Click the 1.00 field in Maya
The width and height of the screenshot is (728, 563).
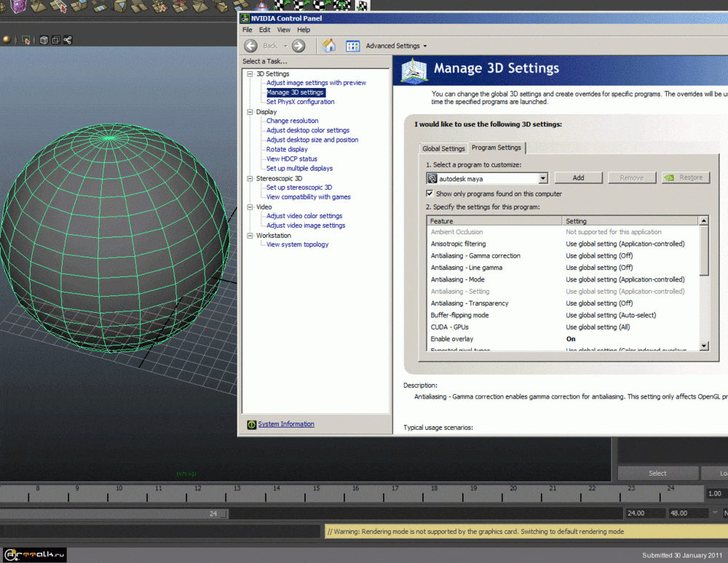715,493
